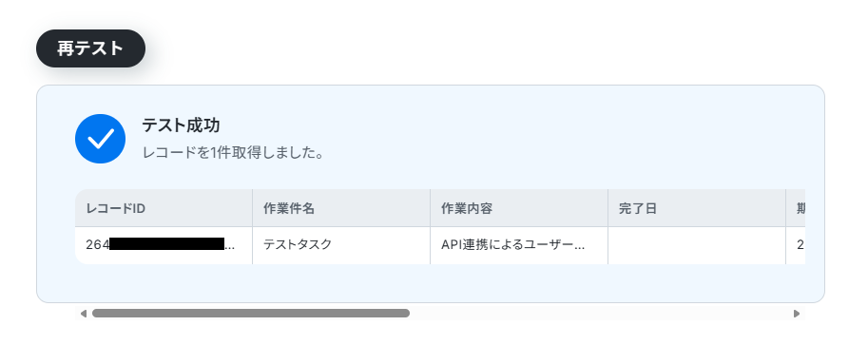Click the API連携によるユーザー cell
868x345 pixels.
pyautogui.click(x=519, y=245)
